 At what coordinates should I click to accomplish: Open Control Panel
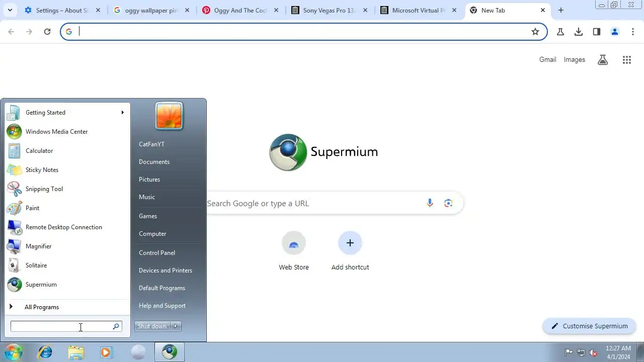(157, 253)
